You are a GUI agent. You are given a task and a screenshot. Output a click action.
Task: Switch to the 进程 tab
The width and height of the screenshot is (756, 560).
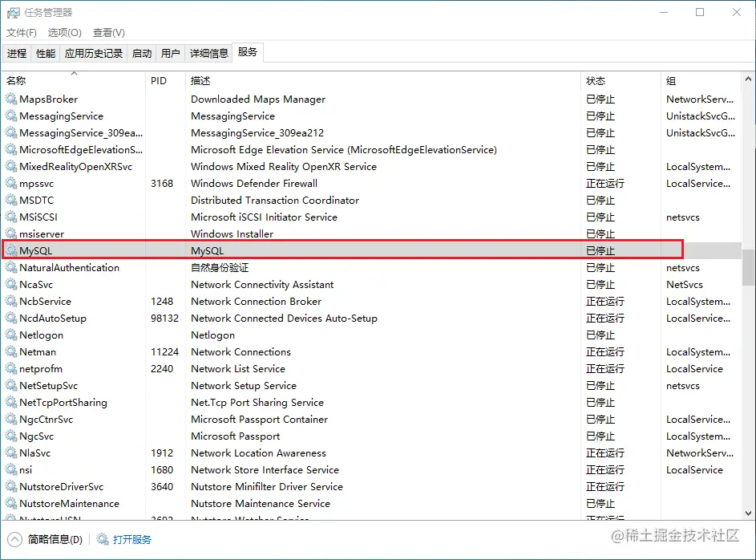pos(17,53)
